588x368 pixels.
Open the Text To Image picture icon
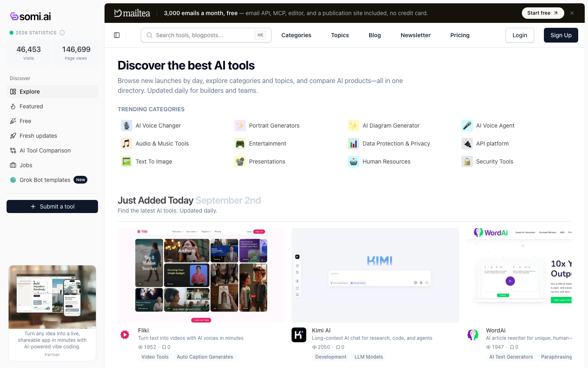127,162
